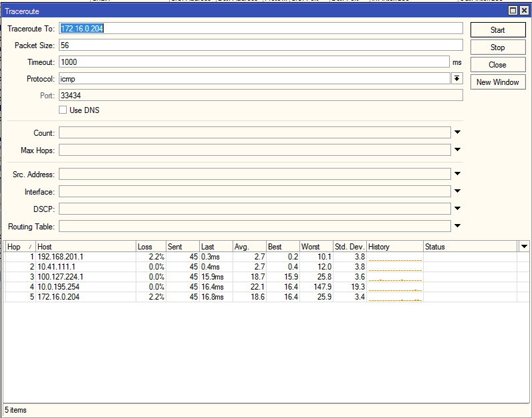Expand the Routing Table field

pos(457,226)
